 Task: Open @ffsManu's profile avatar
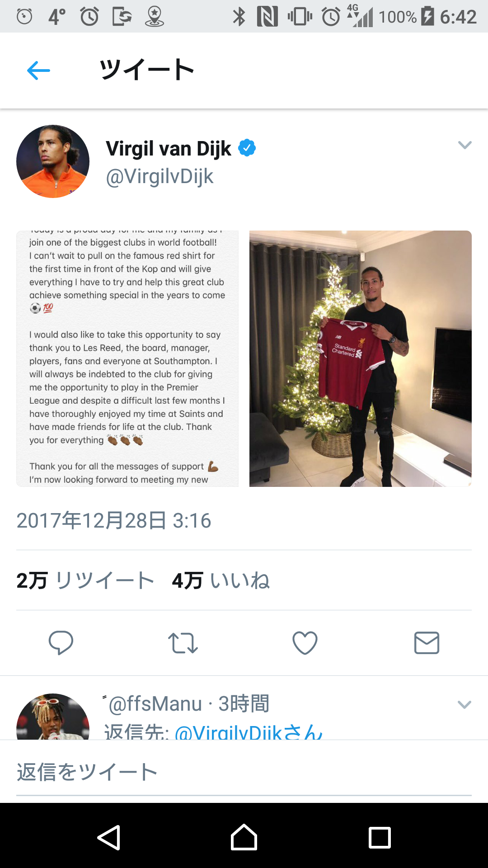[53, 717]
